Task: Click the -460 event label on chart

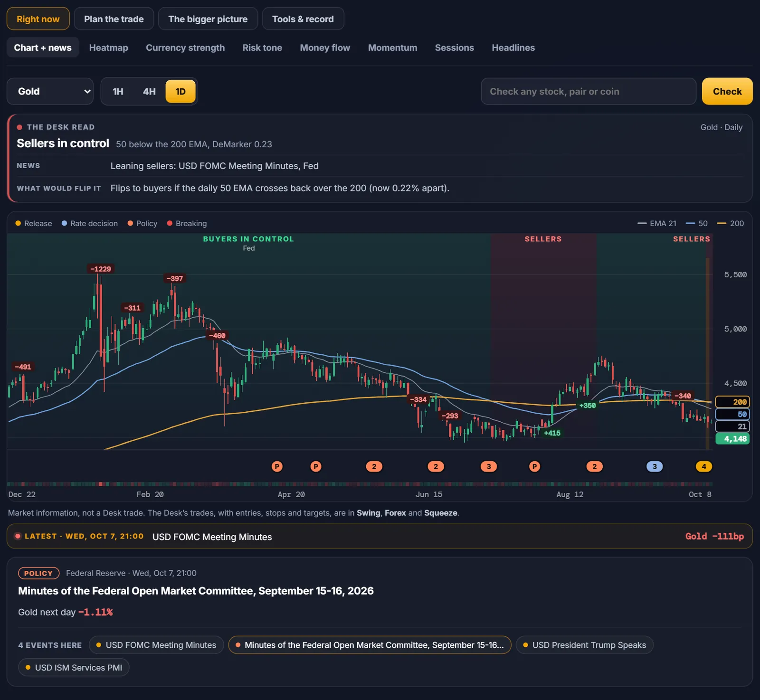Action: coord(217,335)
